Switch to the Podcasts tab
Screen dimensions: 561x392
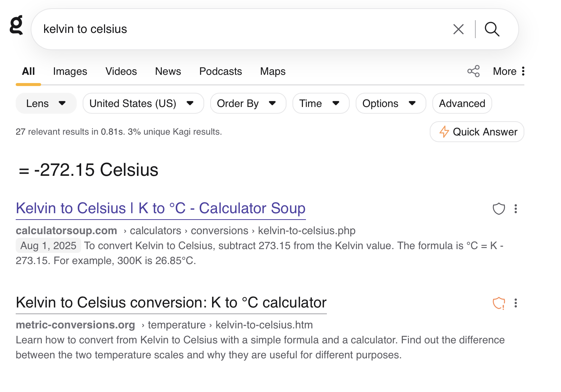[x=220, y=71]
